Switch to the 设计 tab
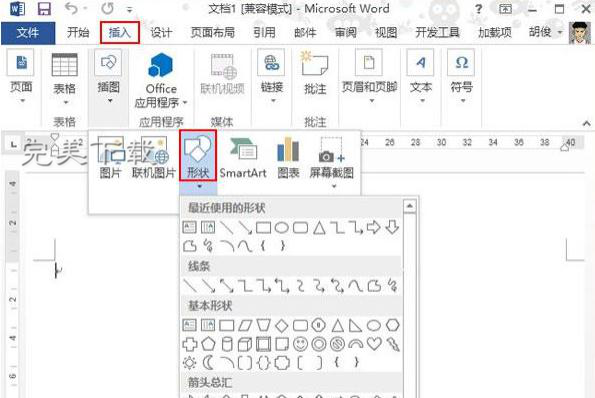This screenshot has height=398, width=595. (161, 33)
